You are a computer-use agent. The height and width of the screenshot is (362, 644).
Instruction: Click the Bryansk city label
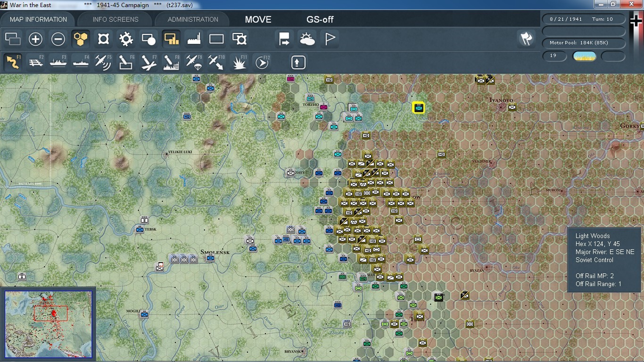293,352
